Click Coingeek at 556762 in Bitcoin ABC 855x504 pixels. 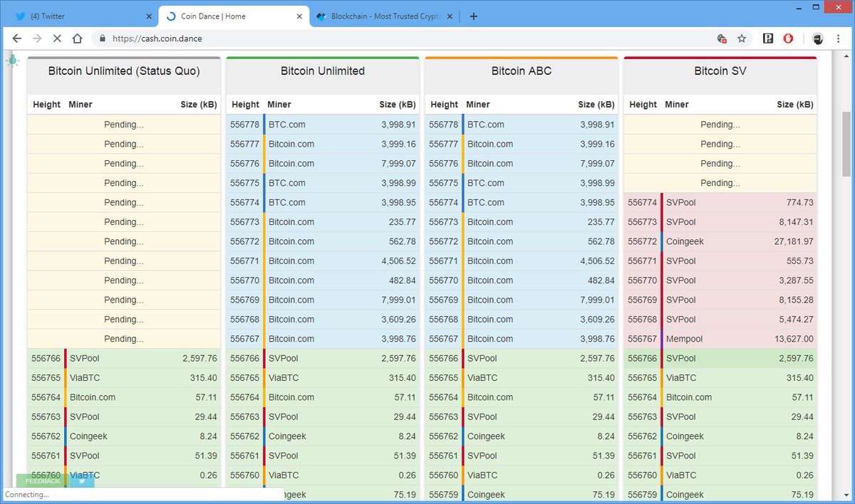486,436
